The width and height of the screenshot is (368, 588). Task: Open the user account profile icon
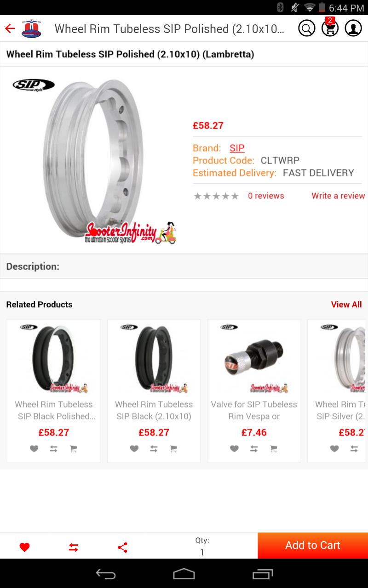coord(353,28)
